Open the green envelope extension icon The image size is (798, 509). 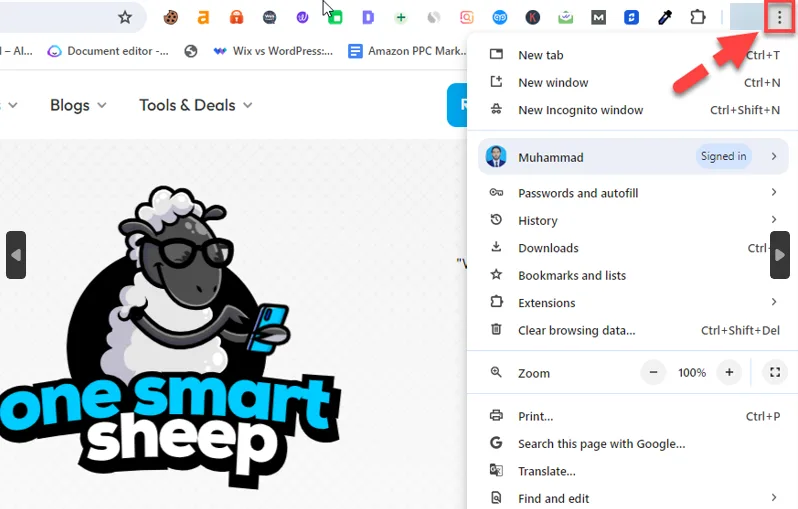click(565, 18)
